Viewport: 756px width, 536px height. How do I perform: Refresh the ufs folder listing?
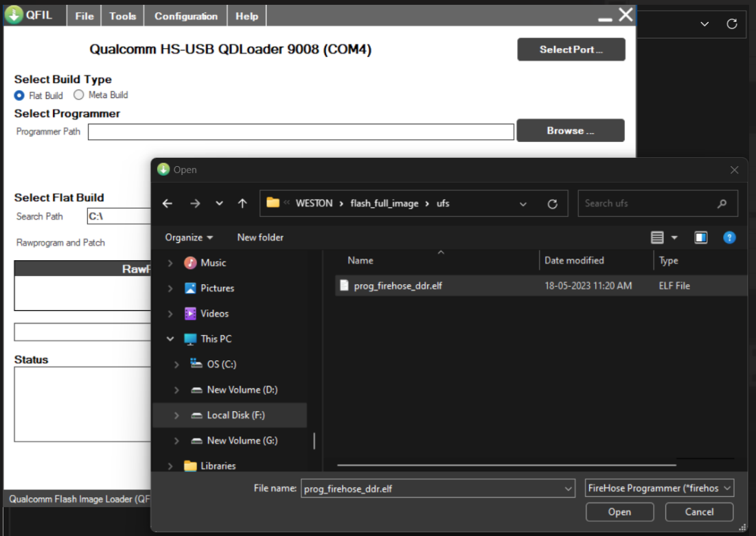552,204
